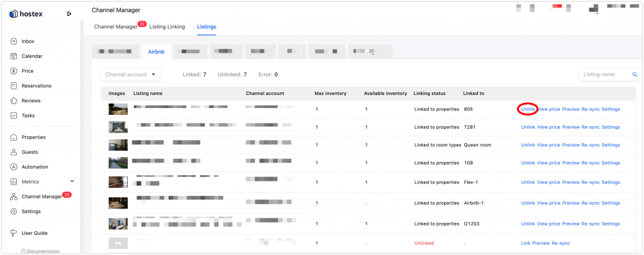Preview the Queen room listing
The width and height of the screenshot is (644, 255).
pos(570,144)
